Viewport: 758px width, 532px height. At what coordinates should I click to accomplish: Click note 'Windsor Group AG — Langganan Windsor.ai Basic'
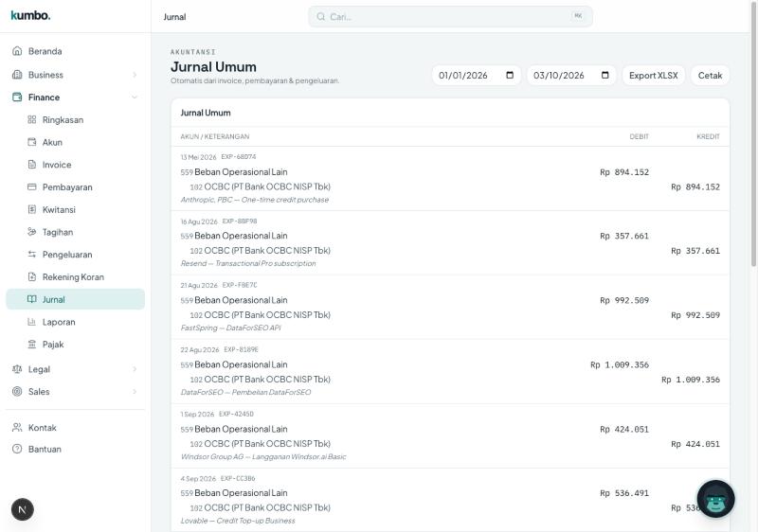[x=263, y=456]
